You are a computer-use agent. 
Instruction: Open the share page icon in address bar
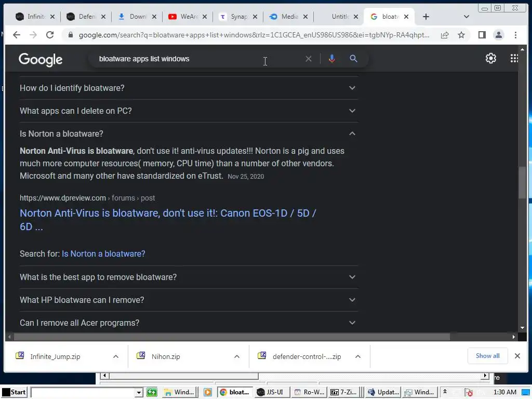coord(445,35)
